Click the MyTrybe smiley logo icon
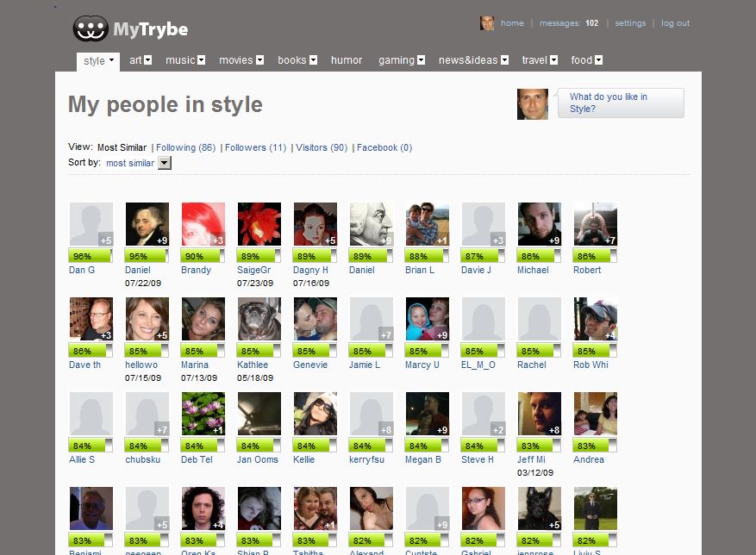756x555 pixels. point(91,28)
